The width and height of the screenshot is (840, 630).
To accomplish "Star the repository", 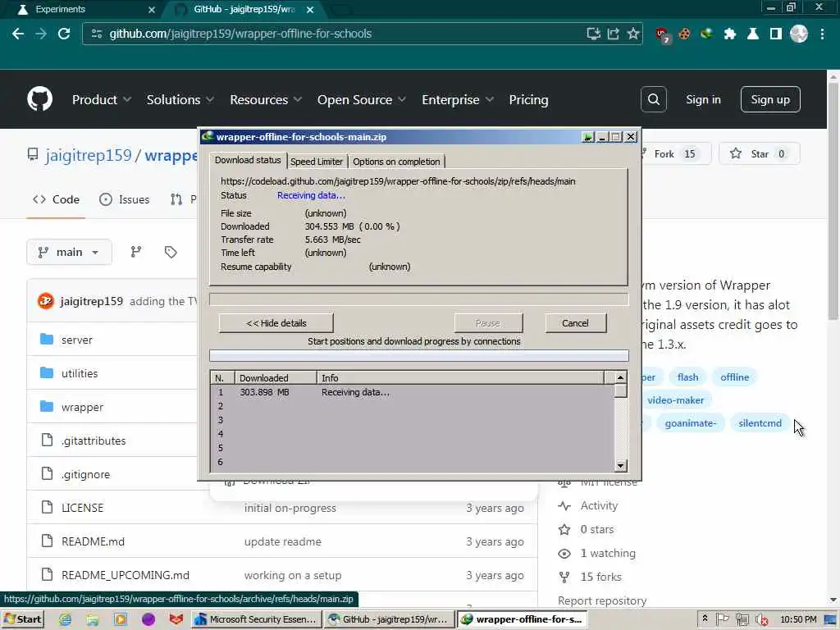I will pyautogui.click(x=759, y=153).
